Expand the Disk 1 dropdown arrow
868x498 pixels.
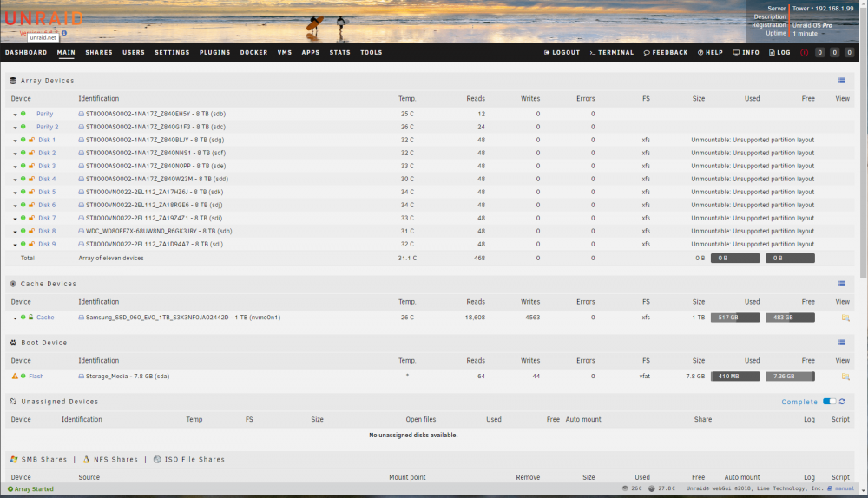click(x=15, y=141)
